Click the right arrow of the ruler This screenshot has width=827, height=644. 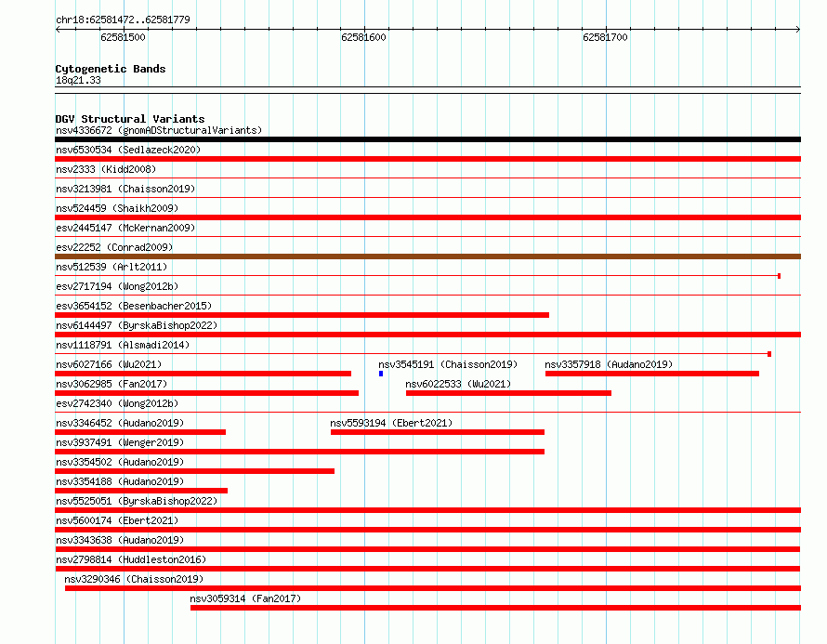[x=798, y=30]
